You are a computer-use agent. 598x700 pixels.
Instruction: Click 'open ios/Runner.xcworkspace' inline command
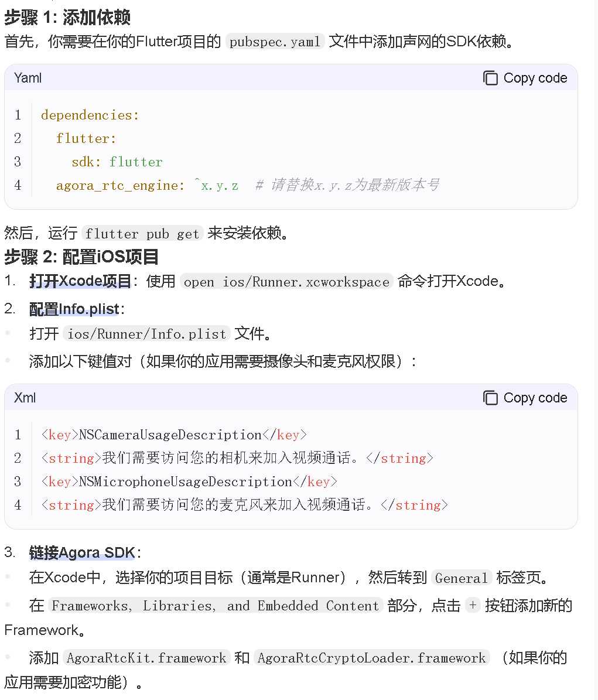286,282
